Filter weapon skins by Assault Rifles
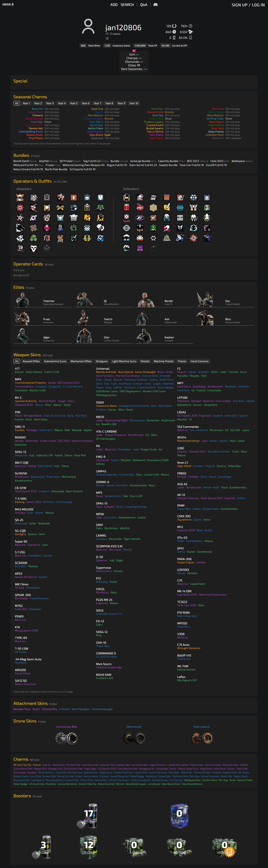The image size is (268, 868). coord(31,361)
